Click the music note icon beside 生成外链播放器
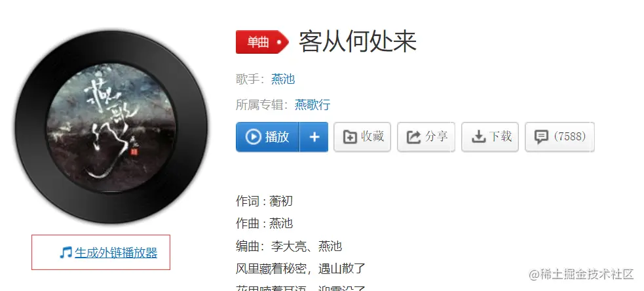644x291 pixels. [66, 252]
